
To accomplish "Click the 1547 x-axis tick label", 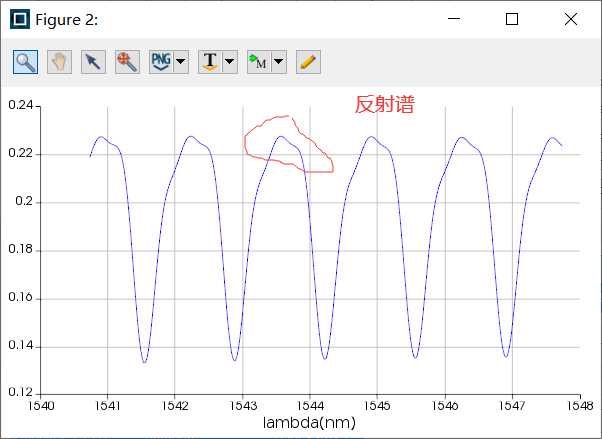I will point(512,406).
